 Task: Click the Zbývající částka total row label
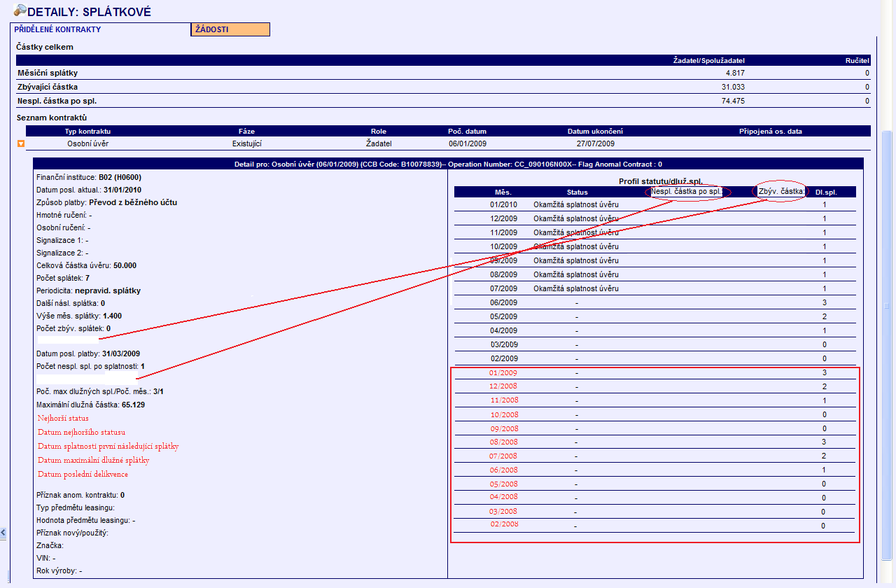[x=48, y=87]
